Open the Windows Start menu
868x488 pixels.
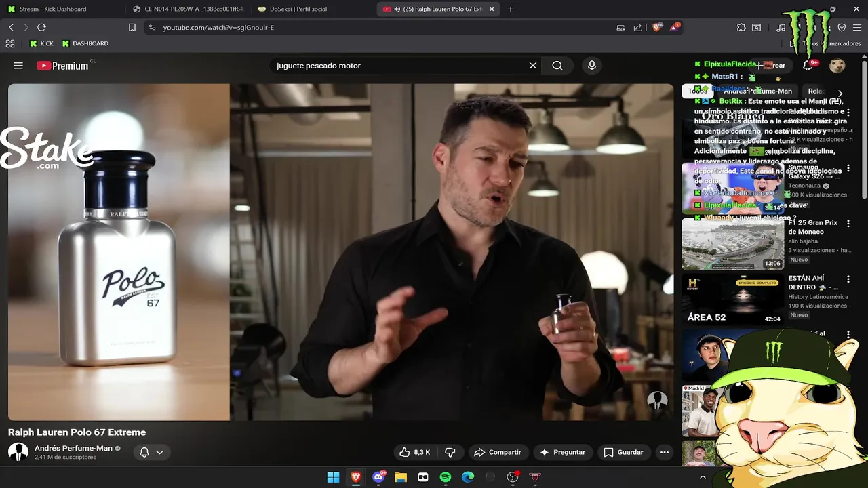[x=333, y=477]
